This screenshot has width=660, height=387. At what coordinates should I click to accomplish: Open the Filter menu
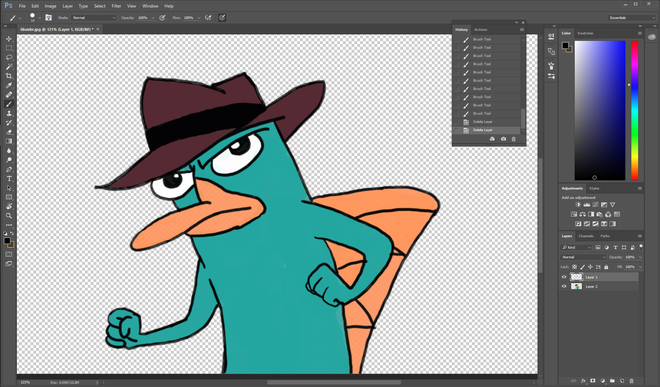pyautogui.click(x=116, y=6)
